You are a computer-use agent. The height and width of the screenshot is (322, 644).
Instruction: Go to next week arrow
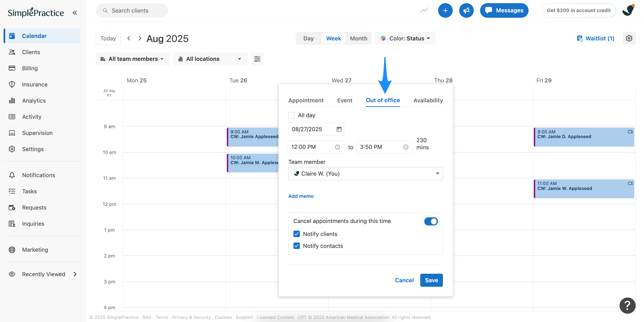click(x=140, y=38)
